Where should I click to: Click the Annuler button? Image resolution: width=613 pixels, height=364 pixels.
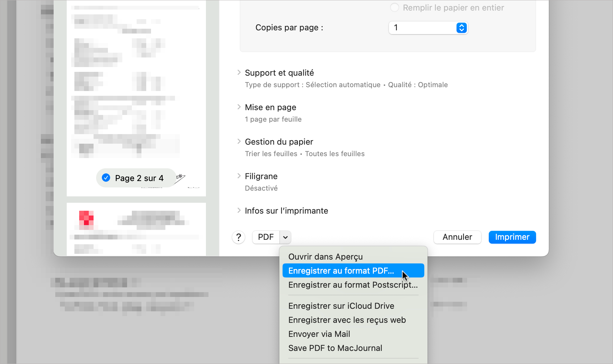(457, 237)
